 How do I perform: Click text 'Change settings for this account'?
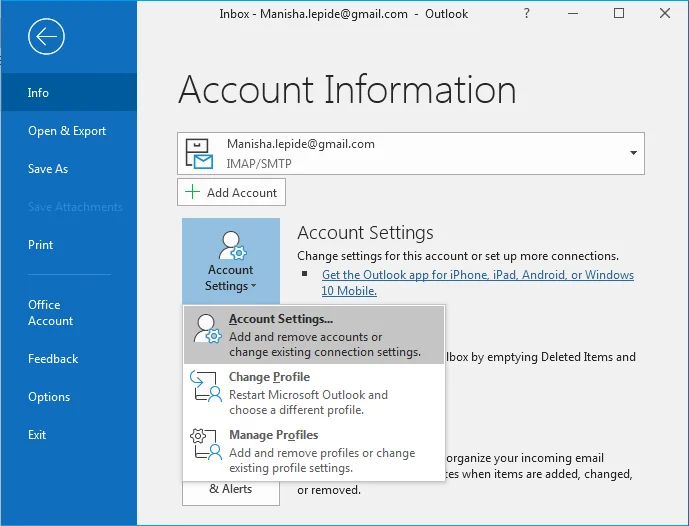[x=381, y=256]
